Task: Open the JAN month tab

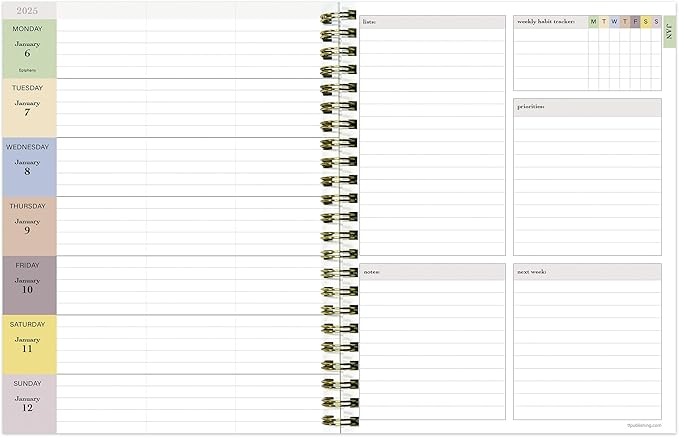Action: pyautogui.click(x=668, y=32)
